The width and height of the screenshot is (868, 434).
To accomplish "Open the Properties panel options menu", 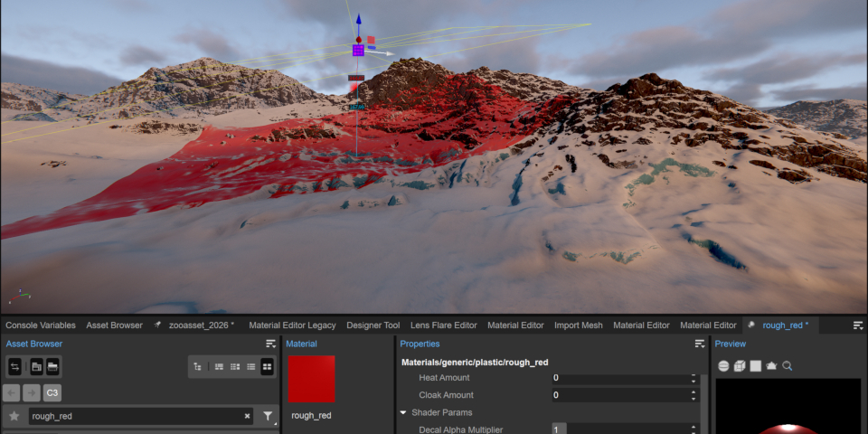I will [699, 344].
